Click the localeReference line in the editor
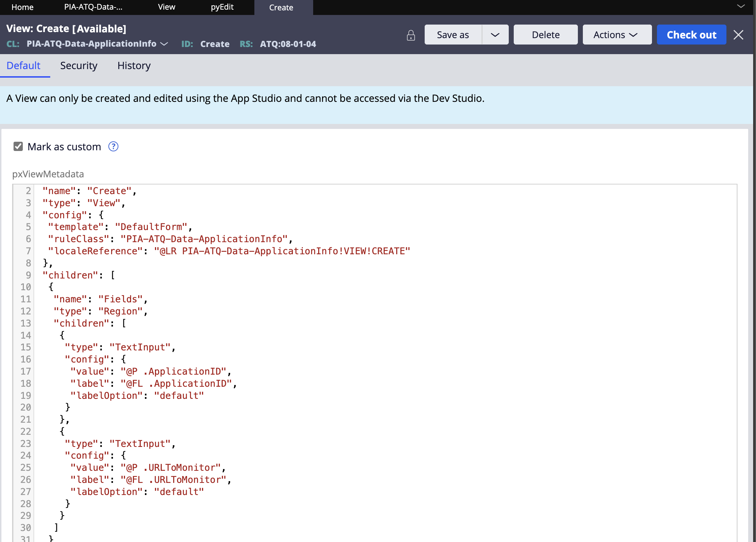756x542 pixels. click(x=229, y=251)
